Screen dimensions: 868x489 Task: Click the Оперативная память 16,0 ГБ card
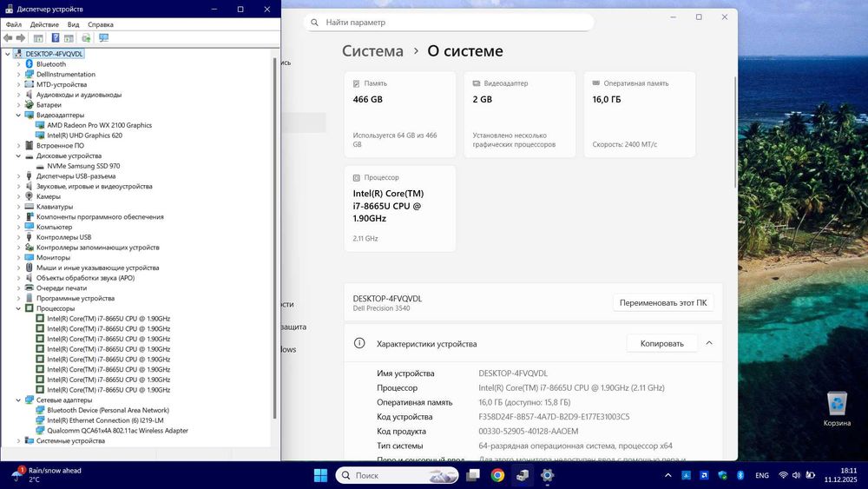(640, 115)
